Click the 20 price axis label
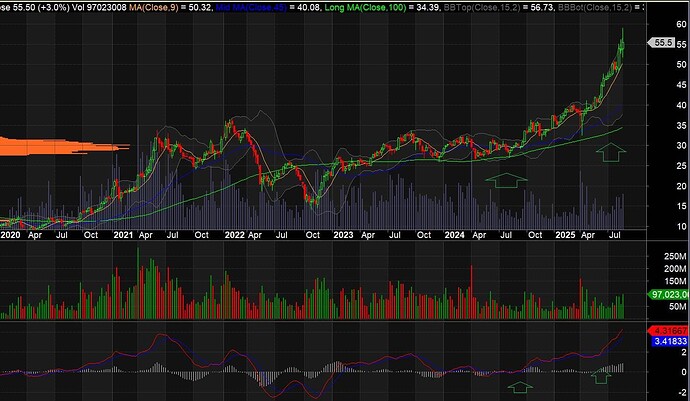Image resolution: width=690 pixels, height=401 pixels. (682, 186)
